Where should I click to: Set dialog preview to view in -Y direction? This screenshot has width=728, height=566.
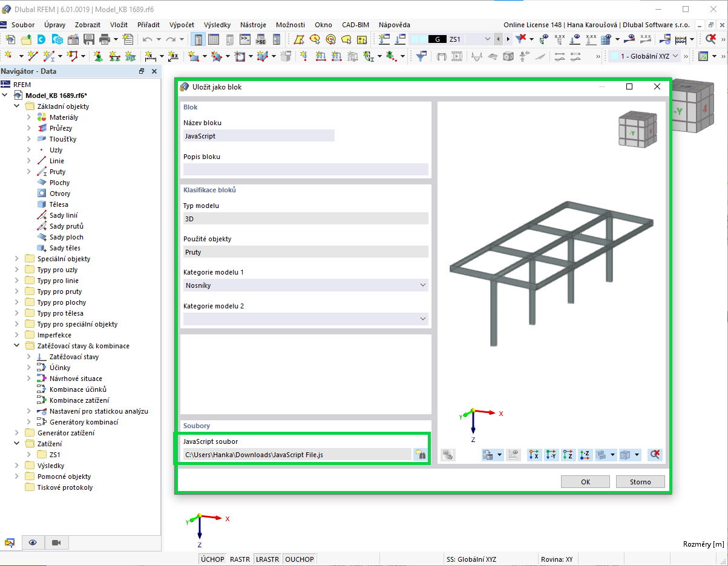551,455
